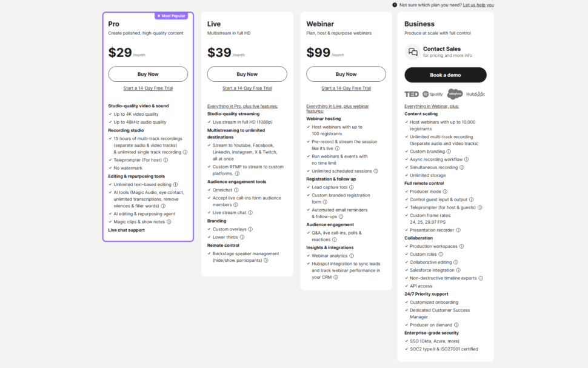Click the Salesforce cloud logo
The image size is (588, 368).
click(x=455, y=94)
